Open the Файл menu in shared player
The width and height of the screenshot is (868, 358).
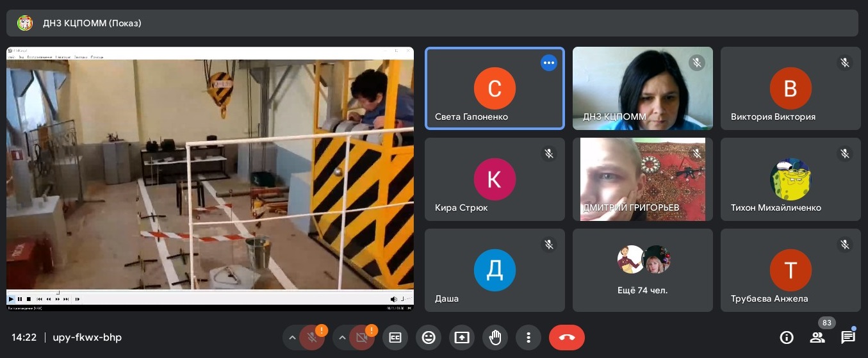click(x=11, y=57)
